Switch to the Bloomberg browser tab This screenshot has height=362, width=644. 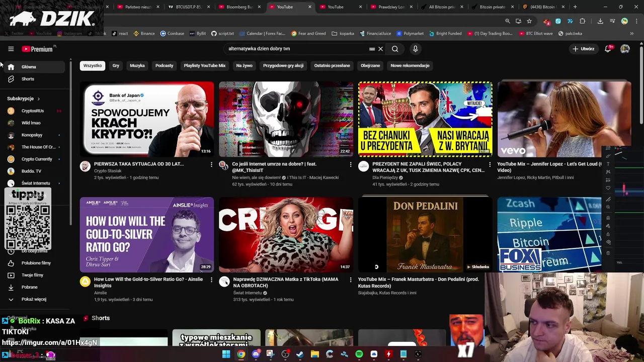pyautogui.click(x=239, y=7)
